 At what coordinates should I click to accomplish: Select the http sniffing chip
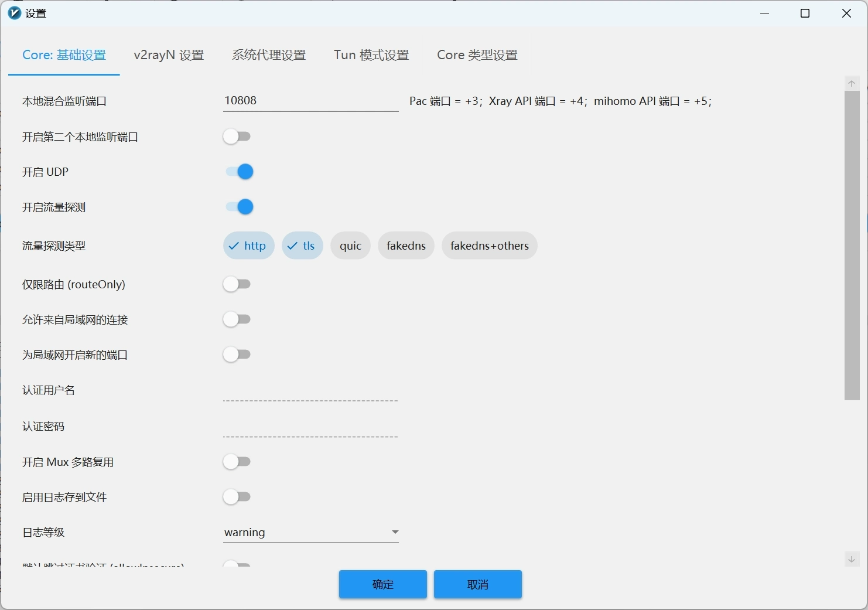pos(248,246)
